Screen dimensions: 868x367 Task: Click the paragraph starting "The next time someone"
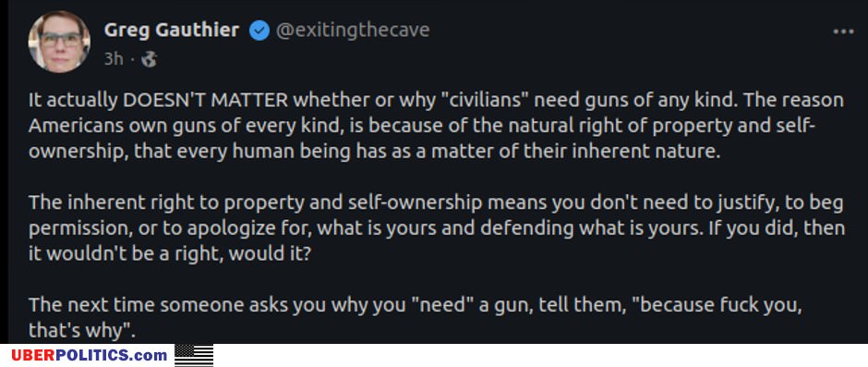pos(416,318)
